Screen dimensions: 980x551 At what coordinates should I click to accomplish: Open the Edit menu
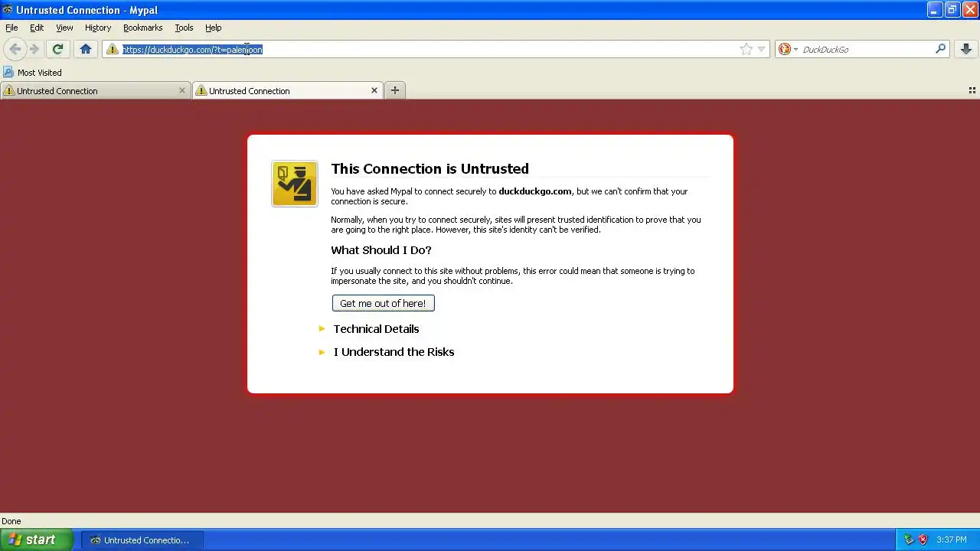point(37,28)
